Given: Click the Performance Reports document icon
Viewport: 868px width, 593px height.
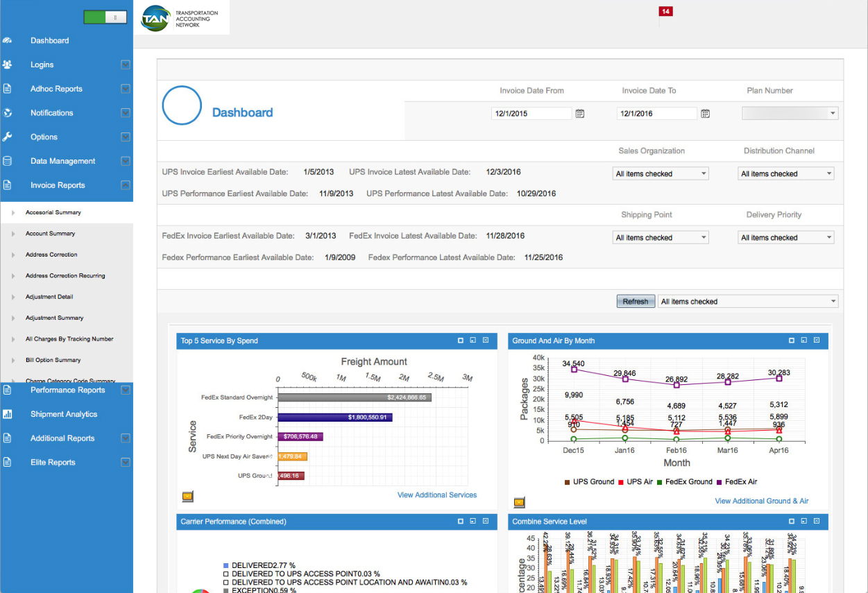Looking at the screenshot, I should tap(7, 390).
